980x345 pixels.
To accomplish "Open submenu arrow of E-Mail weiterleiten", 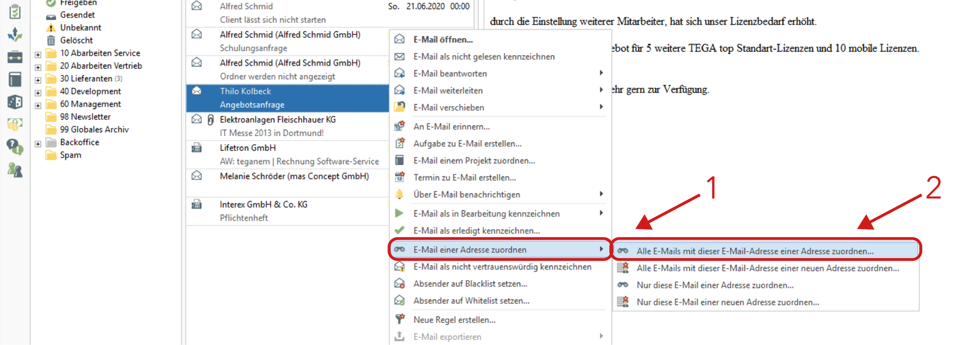I will point(601,90).
